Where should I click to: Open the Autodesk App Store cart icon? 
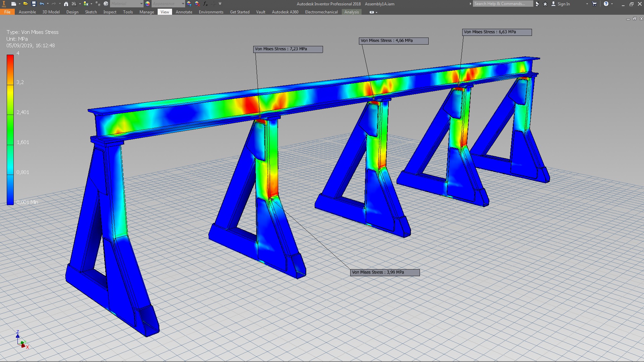point(594,4)
